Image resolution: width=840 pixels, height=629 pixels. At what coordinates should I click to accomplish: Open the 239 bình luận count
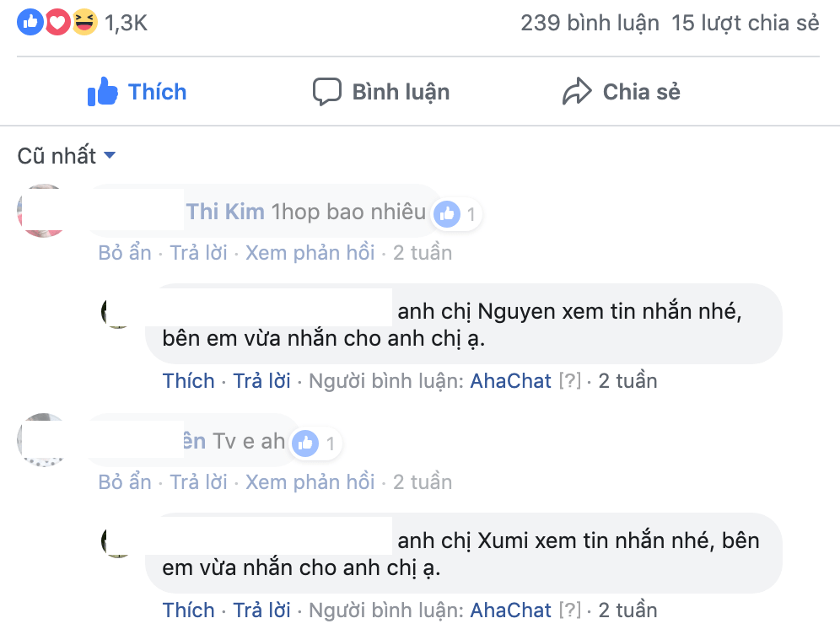(590, 23)
